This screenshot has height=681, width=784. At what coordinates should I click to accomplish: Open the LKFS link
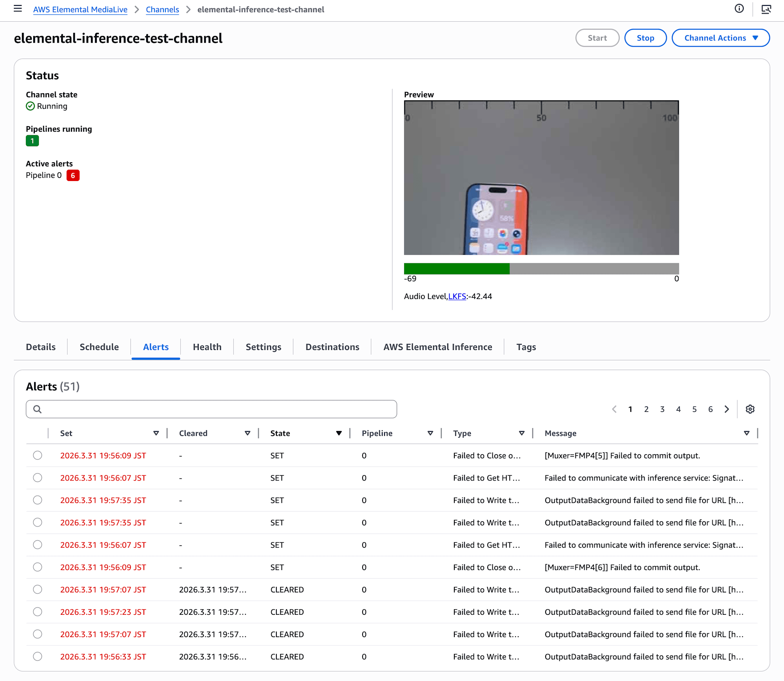coord(457,296)
